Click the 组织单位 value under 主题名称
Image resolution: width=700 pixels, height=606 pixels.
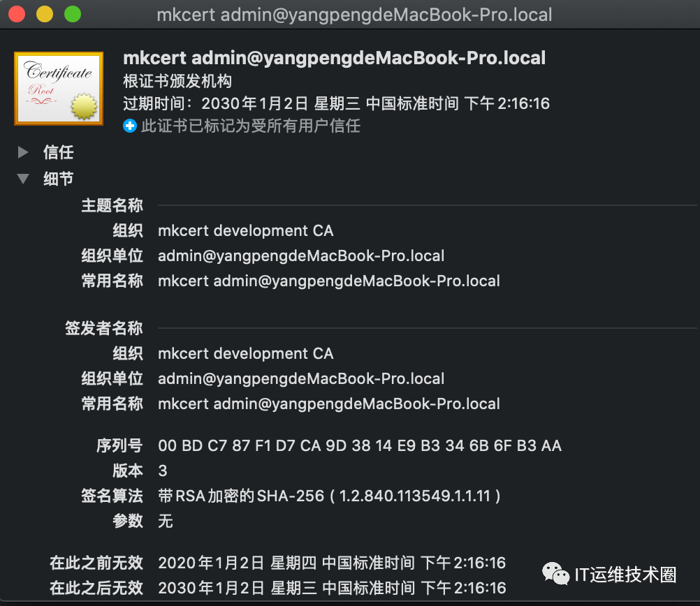(x=301, y=256)
